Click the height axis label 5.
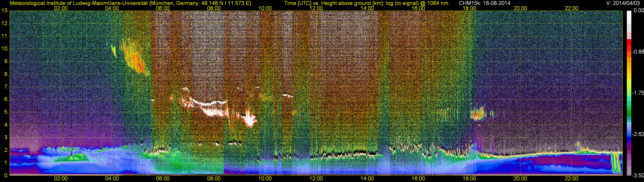644x182 pixels. pyautogui.click(x=6, y=112)
